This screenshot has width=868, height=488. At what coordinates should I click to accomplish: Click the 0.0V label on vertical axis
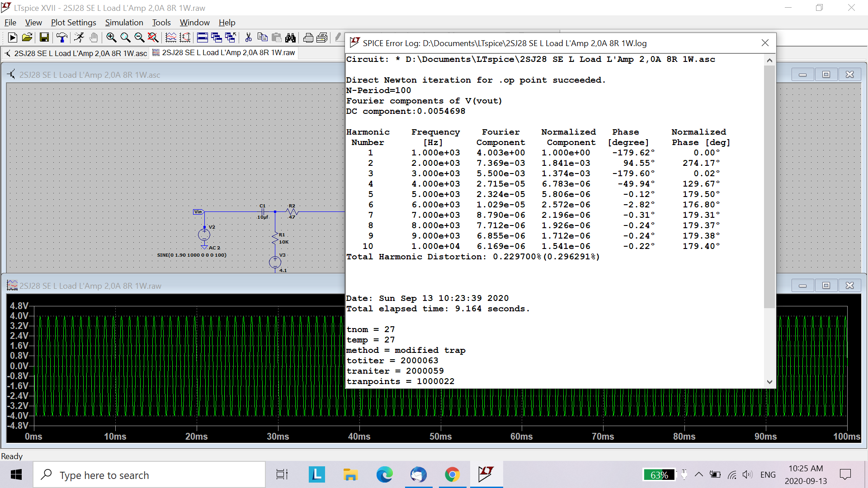click(19, 366)
